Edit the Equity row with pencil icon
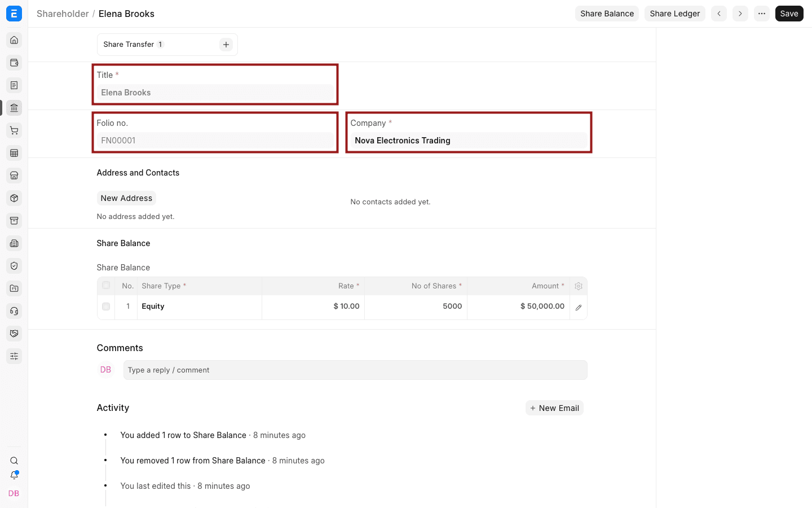The image size is (812, 508). click(579, 308)
